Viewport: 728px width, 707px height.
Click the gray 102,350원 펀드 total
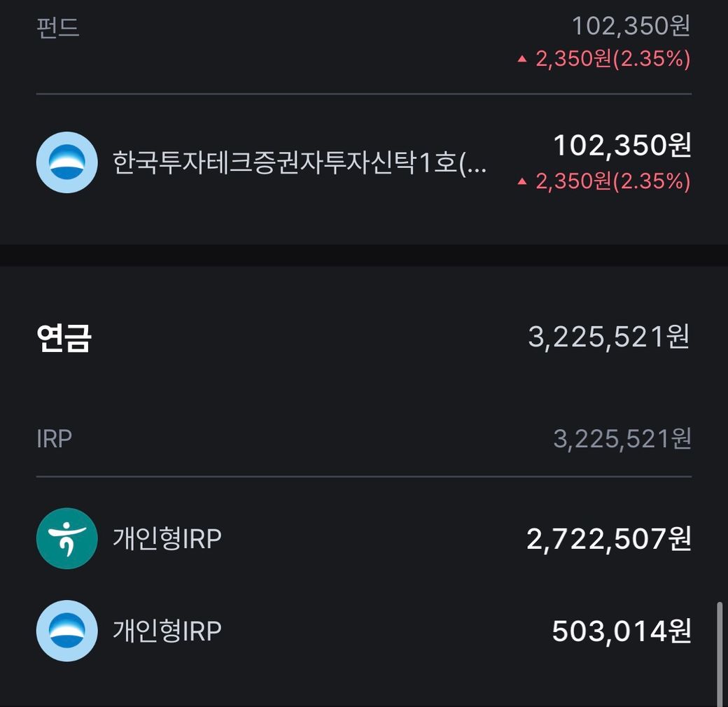pos(631,27)
